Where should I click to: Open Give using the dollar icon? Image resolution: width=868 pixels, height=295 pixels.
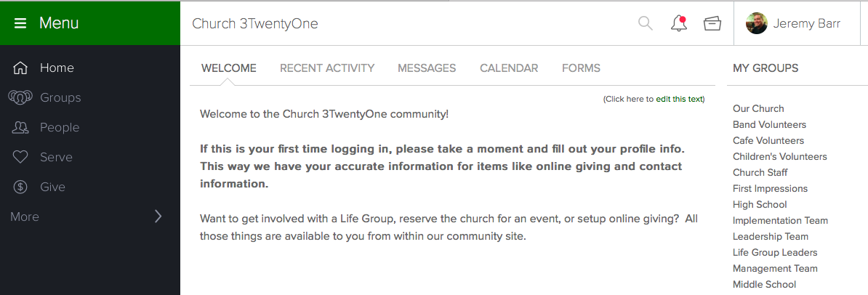click(20, 187)
